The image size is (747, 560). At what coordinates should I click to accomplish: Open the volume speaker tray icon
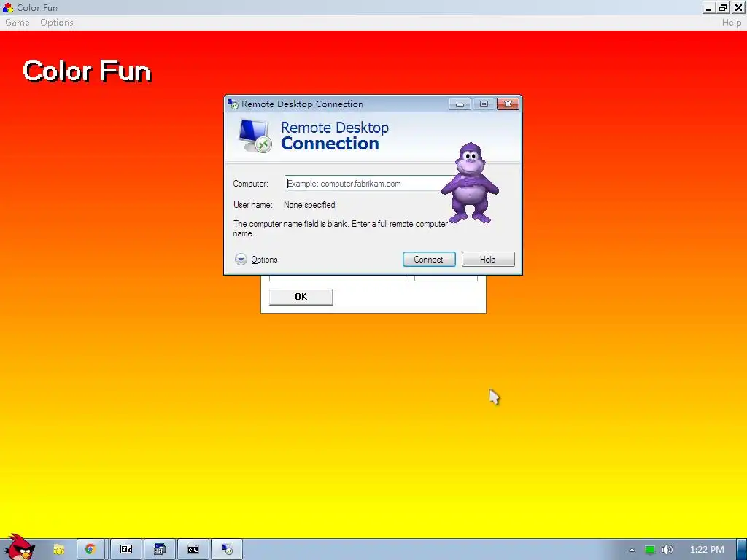[667, 550]
